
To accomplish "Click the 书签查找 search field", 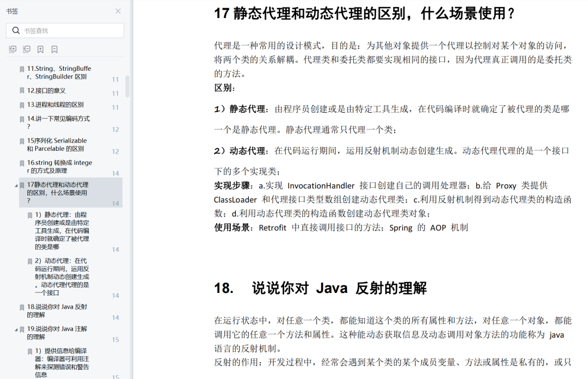I will (x=65, y=30).
